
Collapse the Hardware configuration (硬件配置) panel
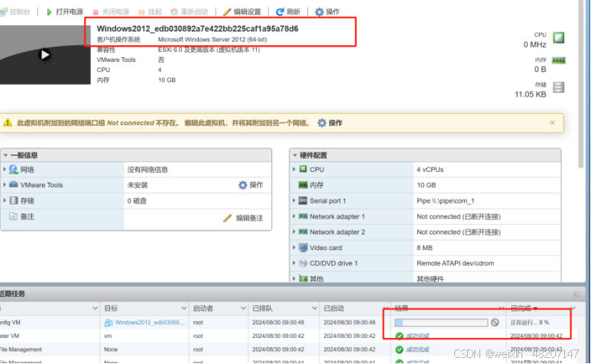[295, 155]
